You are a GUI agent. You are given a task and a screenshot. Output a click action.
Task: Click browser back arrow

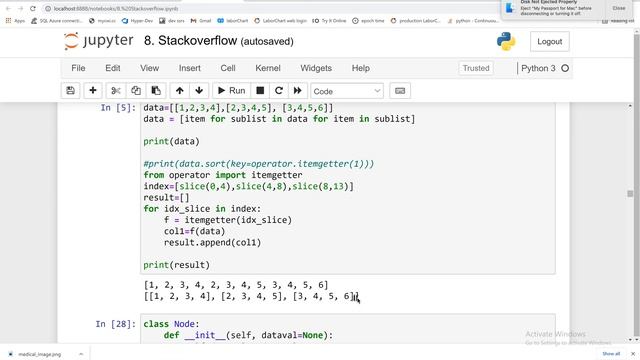(x=8, y=9)
